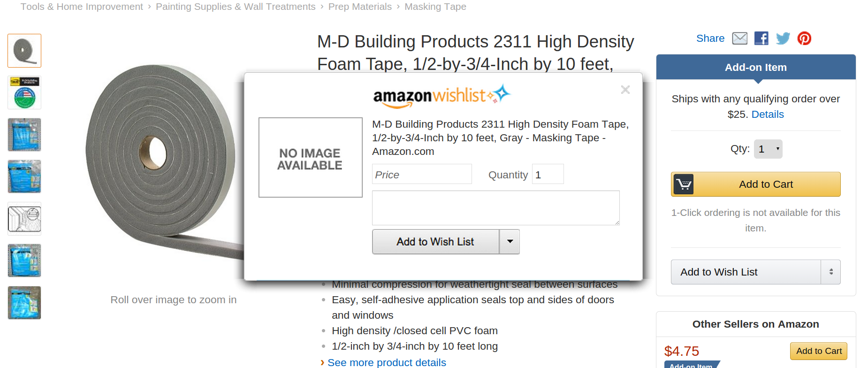
Task: Close the Amazon wishlist popup
Action: pos(625,90)
